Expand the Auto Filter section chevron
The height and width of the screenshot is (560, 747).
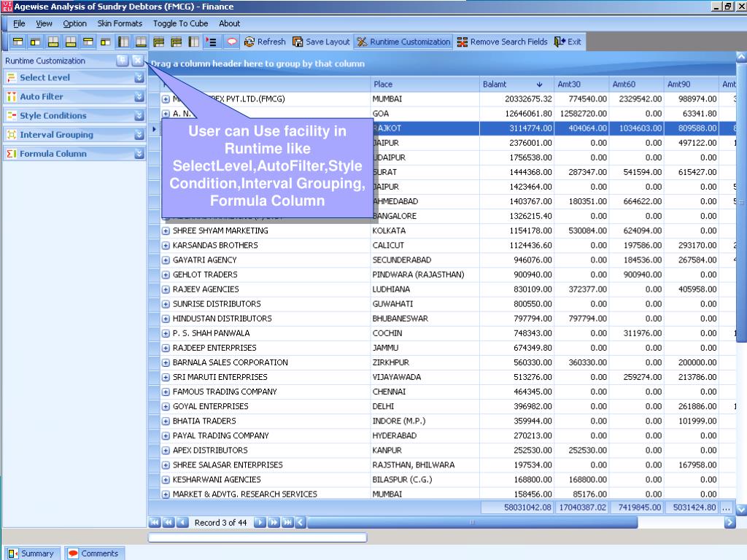coord(139,97)
